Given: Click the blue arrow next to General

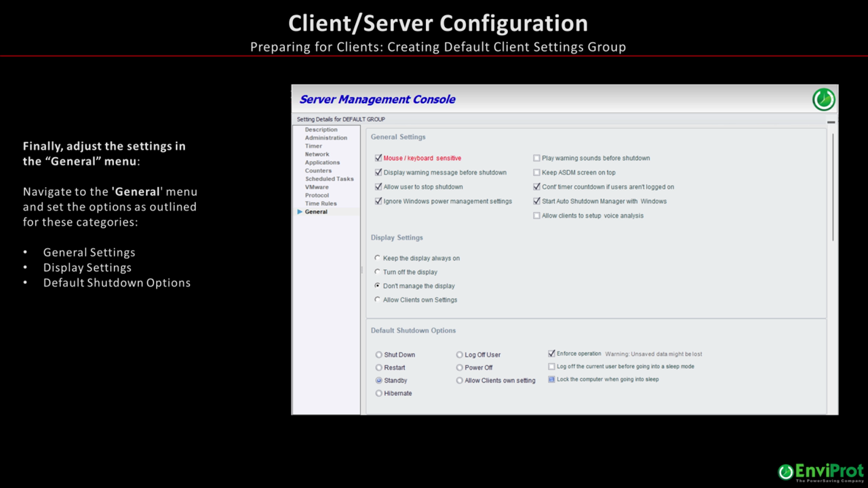Looking at the screenshot, I should point(300,211).
